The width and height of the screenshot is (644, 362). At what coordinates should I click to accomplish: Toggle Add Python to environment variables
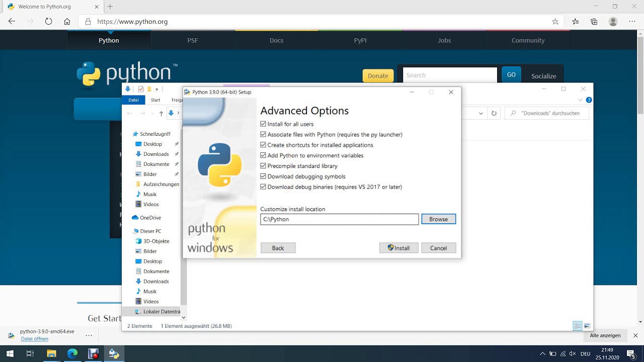pos(263,156)
